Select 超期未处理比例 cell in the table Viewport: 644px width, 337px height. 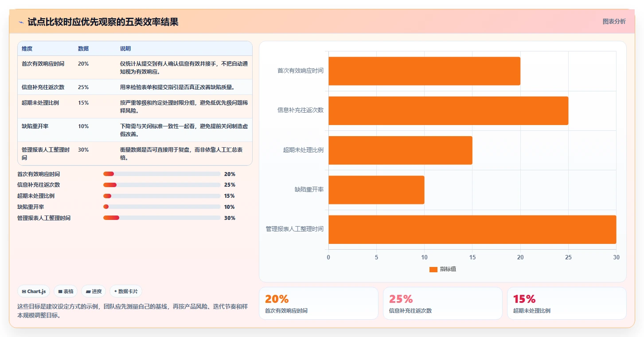click(x=40, y=103)
